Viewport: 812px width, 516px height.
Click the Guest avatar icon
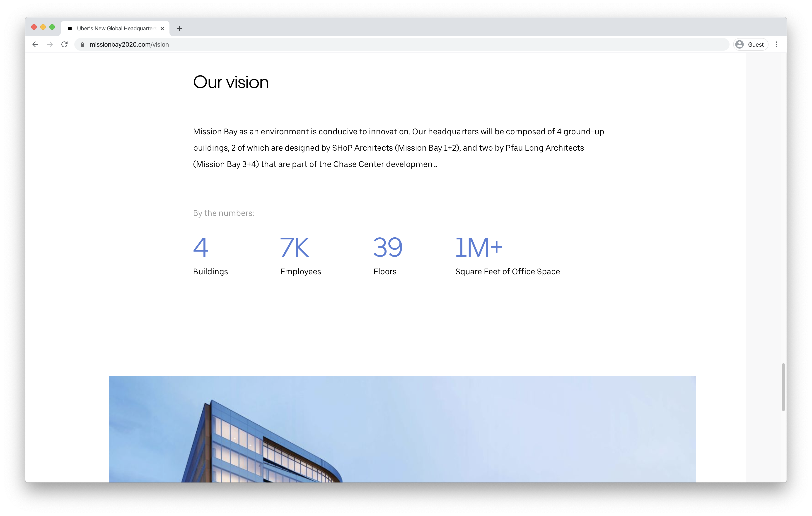coord(740,44)
